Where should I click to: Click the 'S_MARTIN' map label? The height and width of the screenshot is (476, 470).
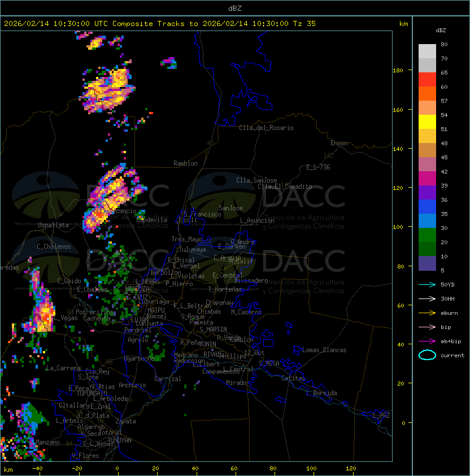213,330
